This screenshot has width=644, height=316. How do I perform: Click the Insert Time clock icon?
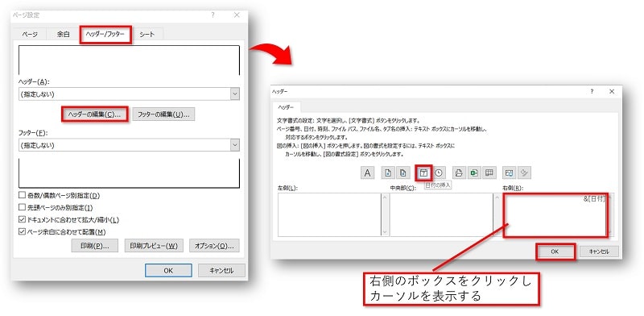coord(439,173)
